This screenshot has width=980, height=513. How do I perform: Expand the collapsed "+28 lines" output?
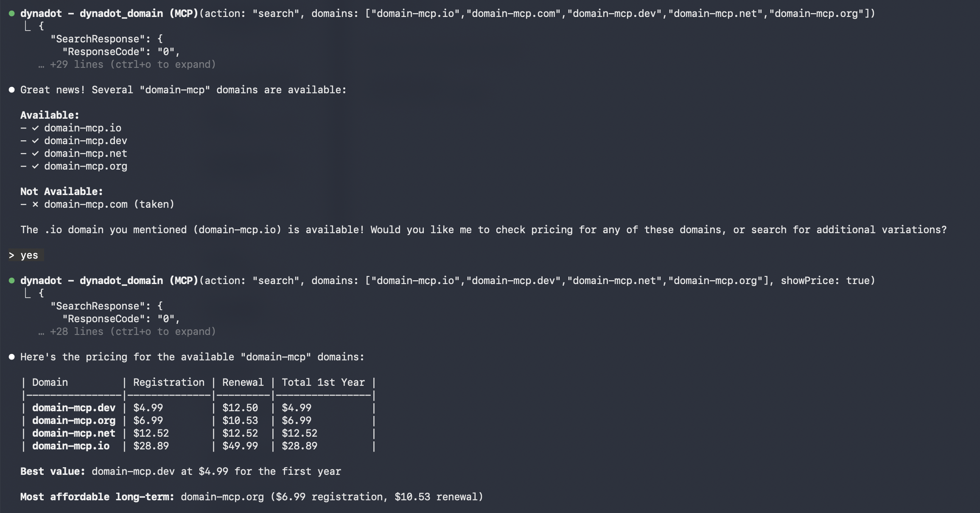coord(132,332)
